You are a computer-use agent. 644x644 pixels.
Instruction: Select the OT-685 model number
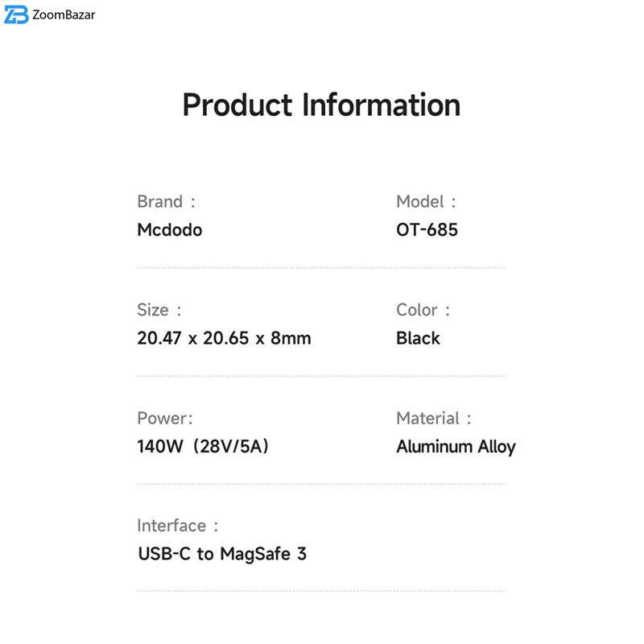(x=427, y=230)
